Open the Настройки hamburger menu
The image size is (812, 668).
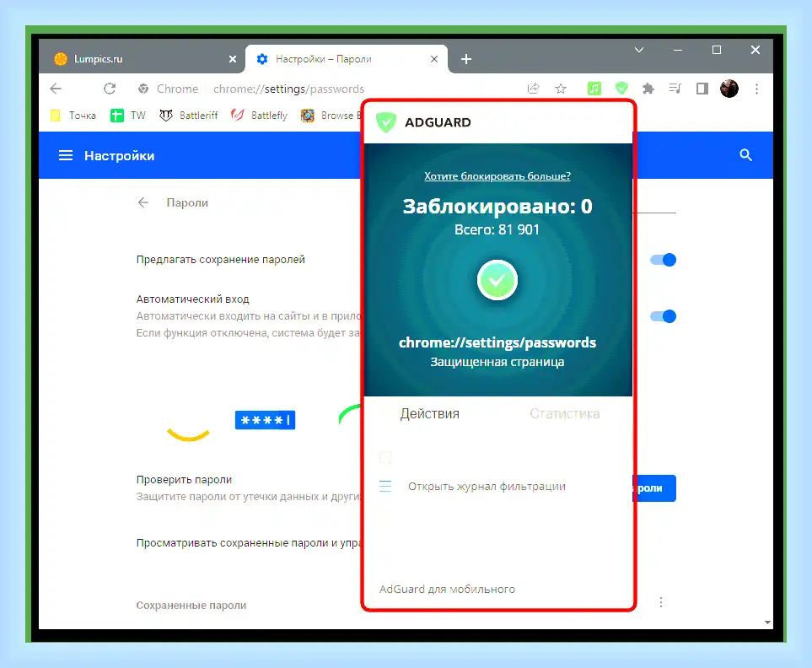tap(65, 155)
